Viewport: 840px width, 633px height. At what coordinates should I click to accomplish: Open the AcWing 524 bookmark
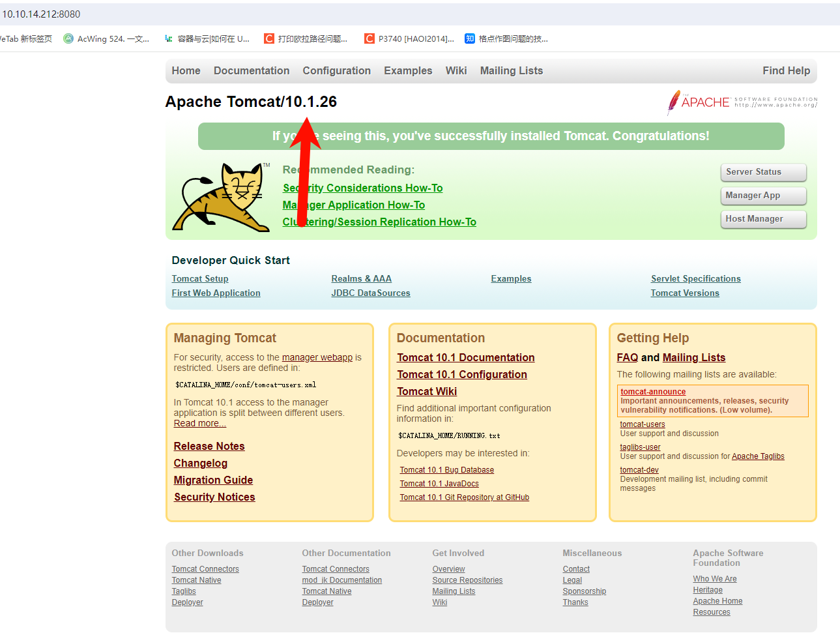pos(106,39)
